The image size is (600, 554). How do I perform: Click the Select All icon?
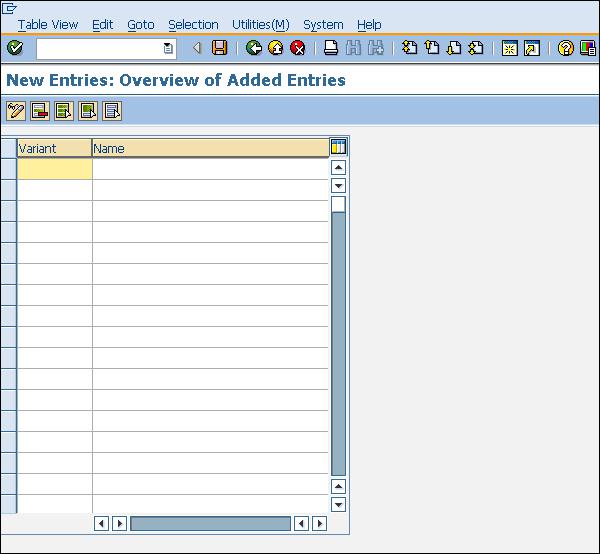click(x=64, y=111)
